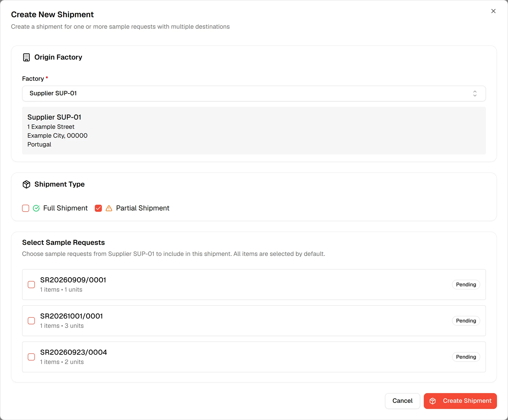Click the package icon beside Shipment Type
Screen dimensions: 508x420
click(x=26, y=184)
